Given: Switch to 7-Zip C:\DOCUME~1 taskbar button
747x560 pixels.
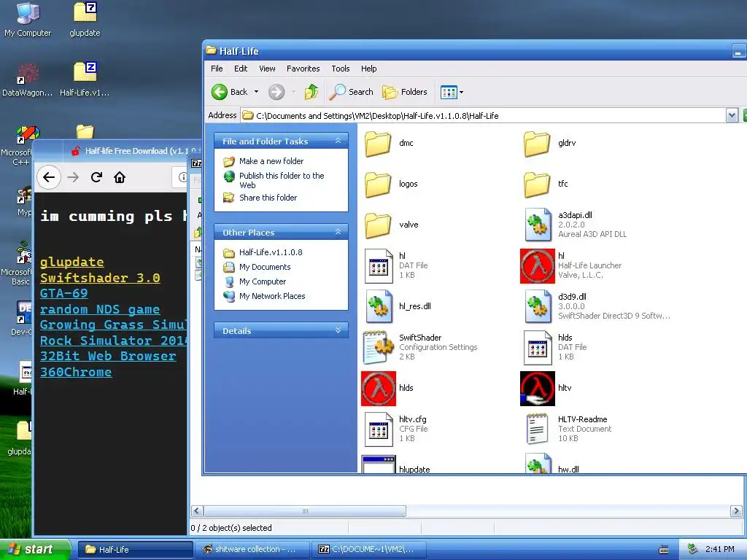Looking at the screenshot, I should pos(368,550).
